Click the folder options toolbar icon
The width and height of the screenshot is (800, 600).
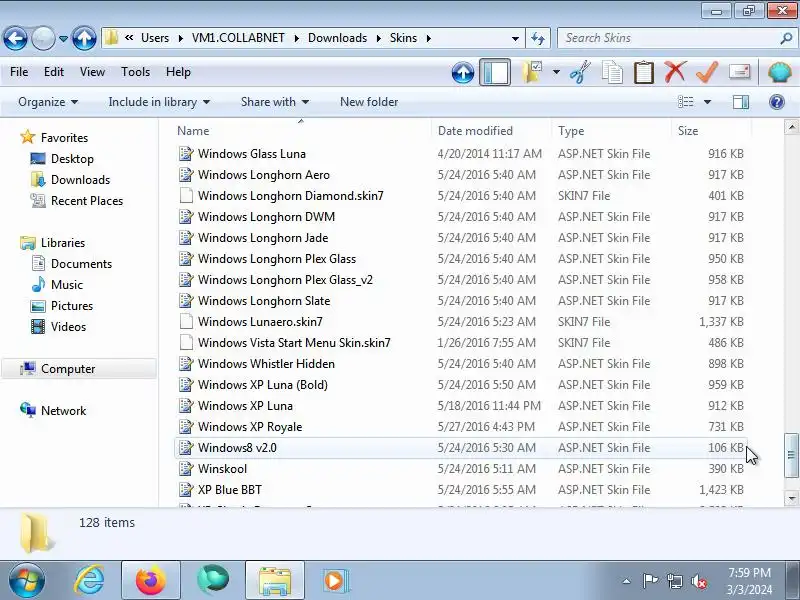pyautogui.click(x=533, y=72)
